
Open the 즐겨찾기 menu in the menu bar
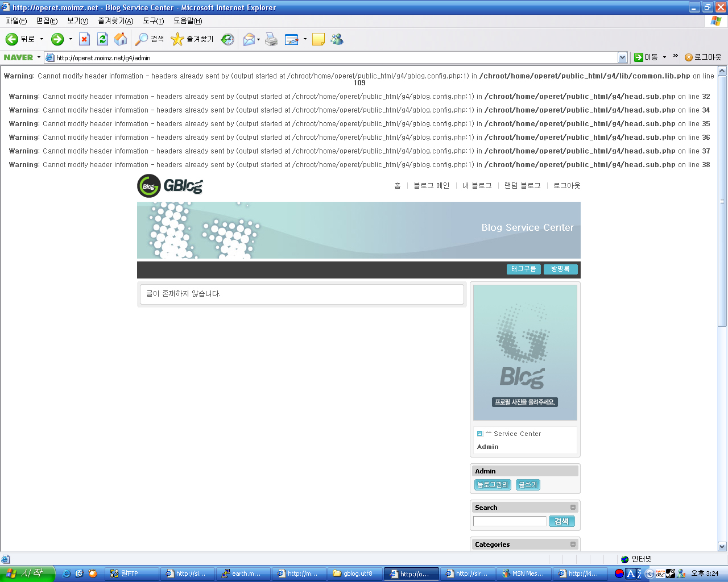point(115,21)
